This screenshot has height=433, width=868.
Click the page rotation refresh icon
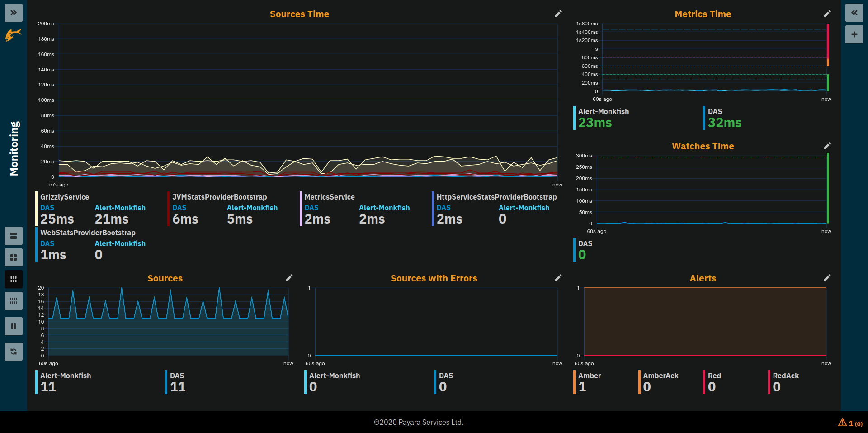tap(14, 352)
